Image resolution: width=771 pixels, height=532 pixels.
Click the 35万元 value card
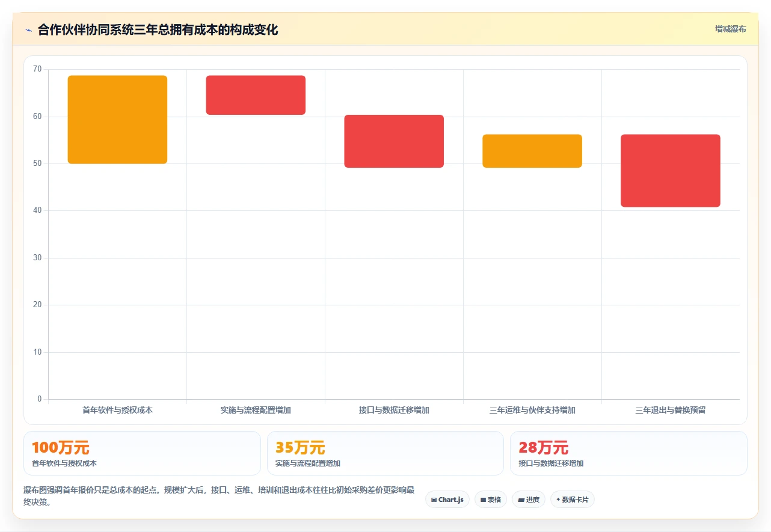pyautogui.click(x=385, y=453)
